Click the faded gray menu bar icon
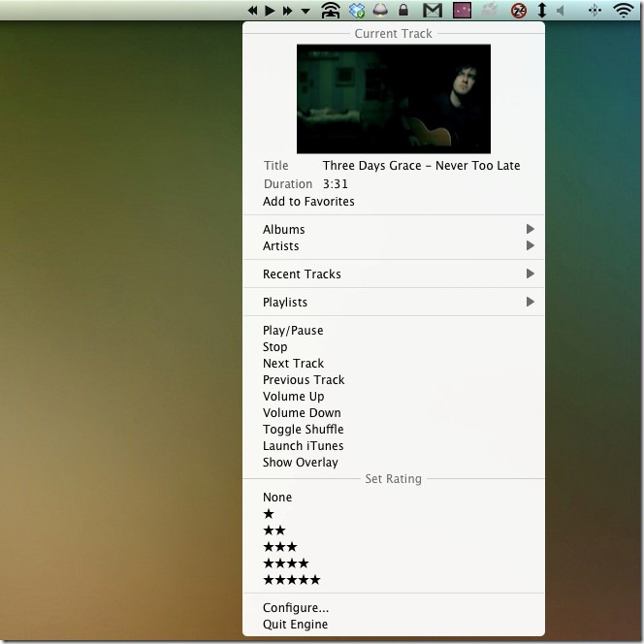 click(x=490, y=10)
